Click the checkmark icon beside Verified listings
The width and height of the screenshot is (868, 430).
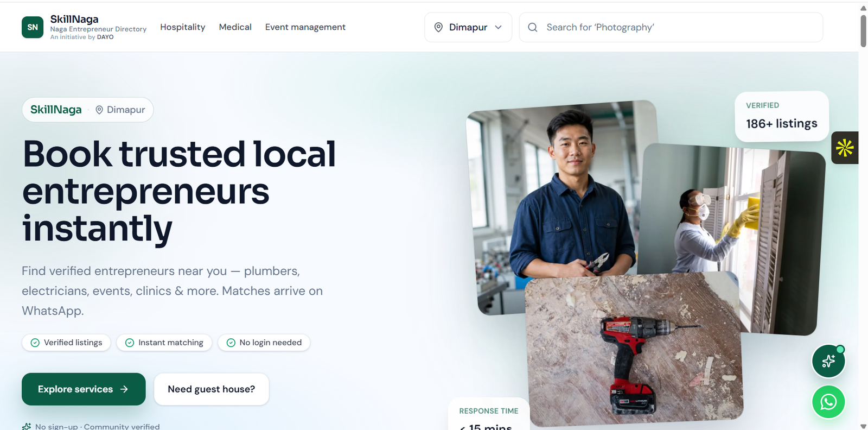[x=35, y=343]
